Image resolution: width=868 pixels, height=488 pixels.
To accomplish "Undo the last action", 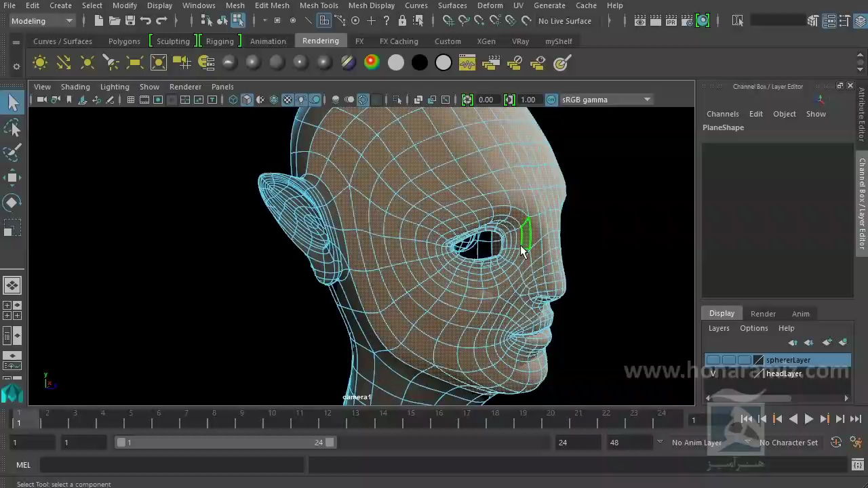I will (x=146, y=21).
